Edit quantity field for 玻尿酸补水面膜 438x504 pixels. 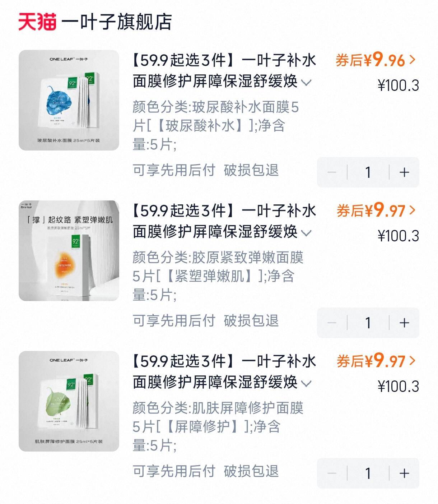368,172
